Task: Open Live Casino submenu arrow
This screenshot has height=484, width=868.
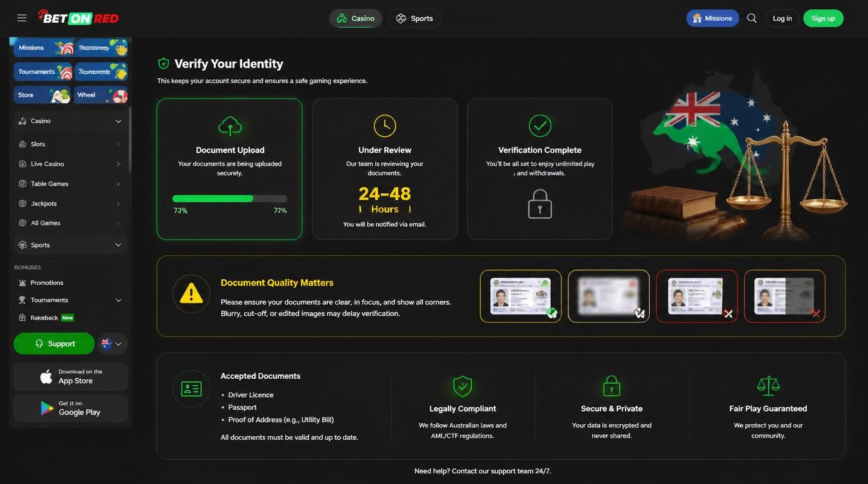Action: pos(118,164)
